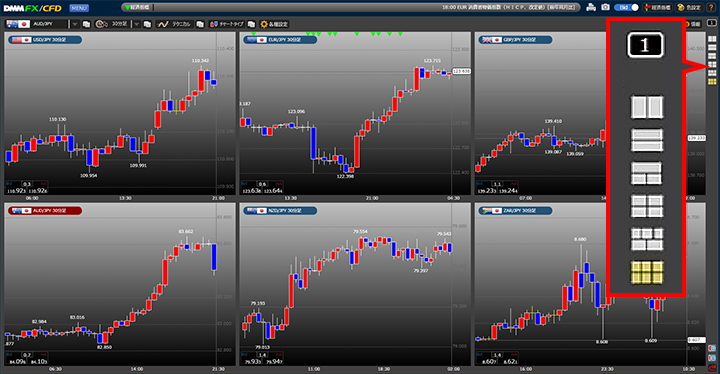Click the economic indicator ticker bar dropdown

[138, 7]
